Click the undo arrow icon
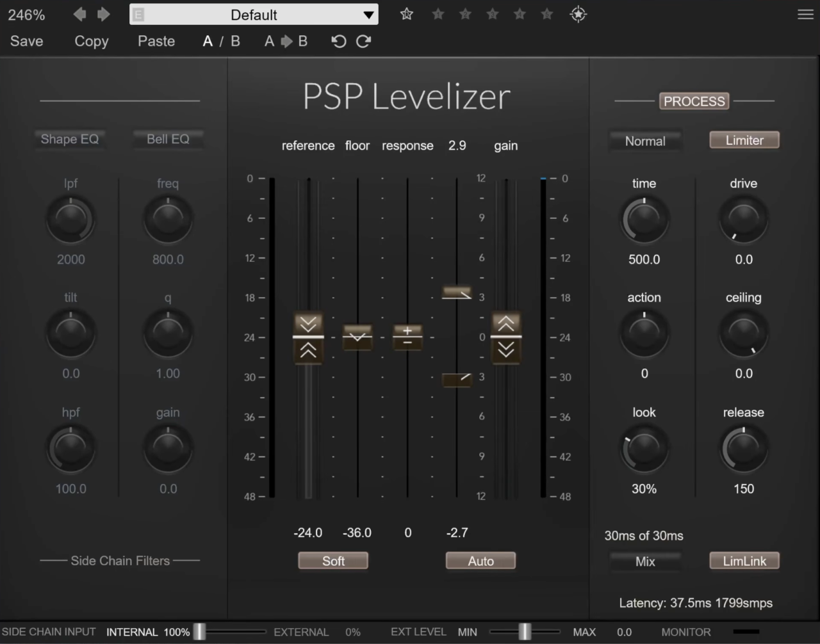This screenshot has height=644, width=820. pyautogui.click(x=339, y=41)
